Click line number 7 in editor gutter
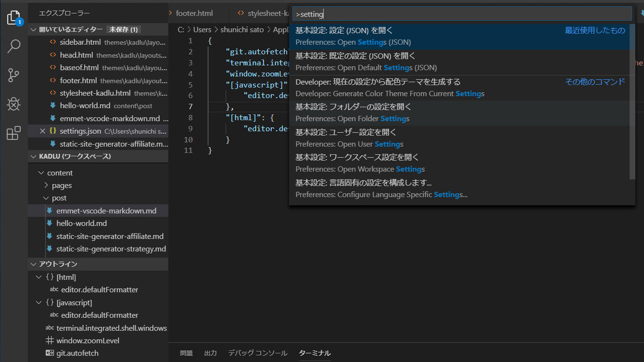 191,107
